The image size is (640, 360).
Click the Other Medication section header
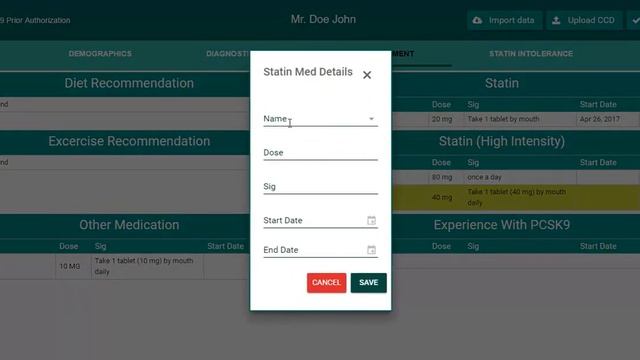129,225
